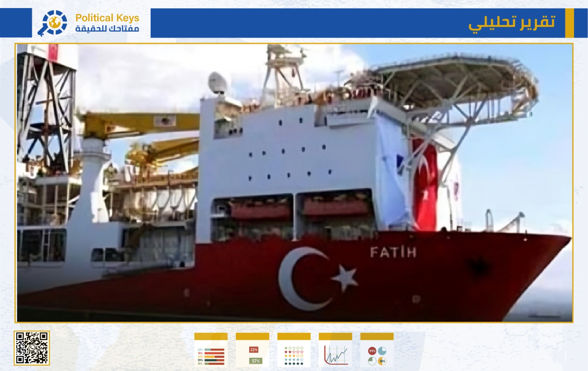Click the Arabic heading "تقرير تحليلي"
This screenshot has width=588, height=371.
pos(511,23)
